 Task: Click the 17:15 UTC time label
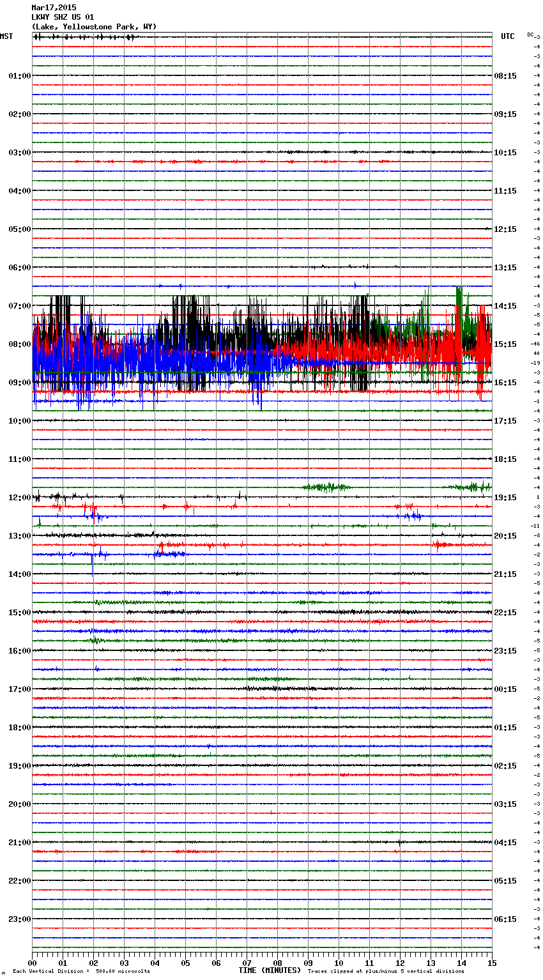click(505, 421)
